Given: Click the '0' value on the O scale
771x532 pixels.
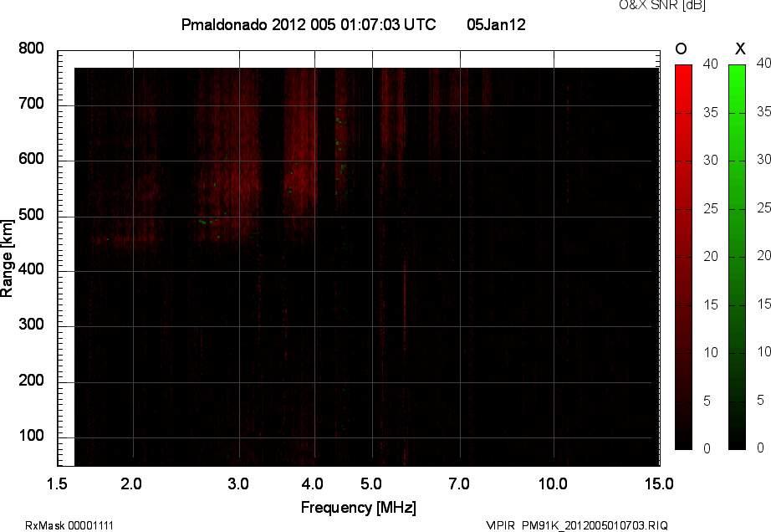Looking at the screenshot, I should point(707,448).
